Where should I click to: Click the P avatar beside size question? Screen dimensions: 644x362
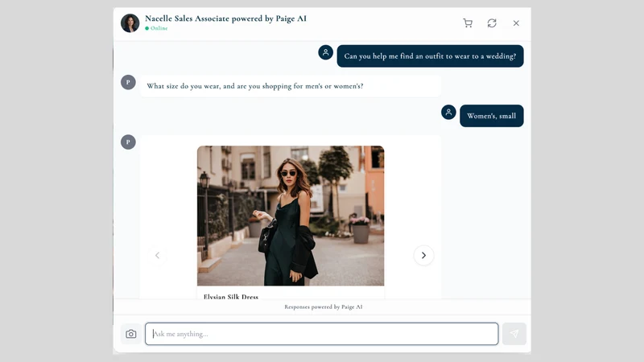(128, 82)
